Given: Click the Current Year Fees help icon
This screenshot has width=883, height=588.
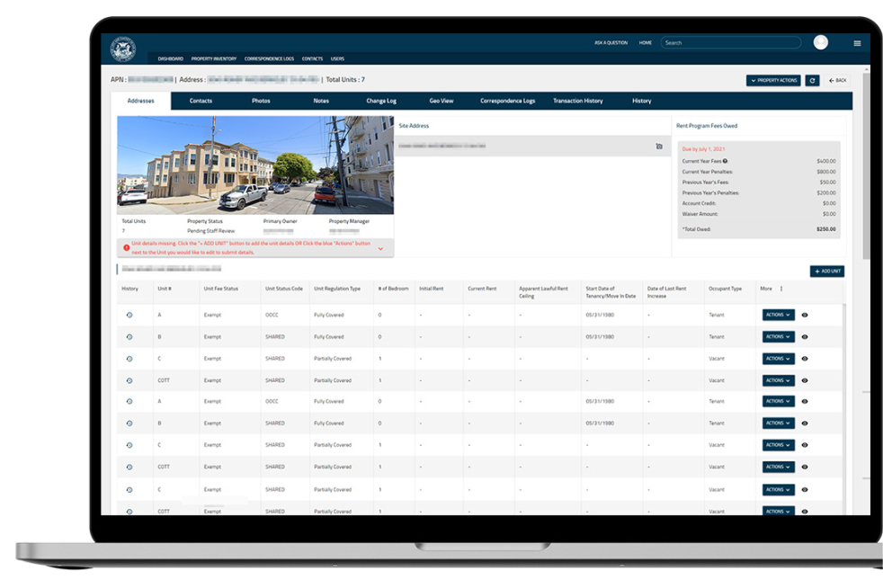Looking at the screenshot, I should click(x=725, y=161).
